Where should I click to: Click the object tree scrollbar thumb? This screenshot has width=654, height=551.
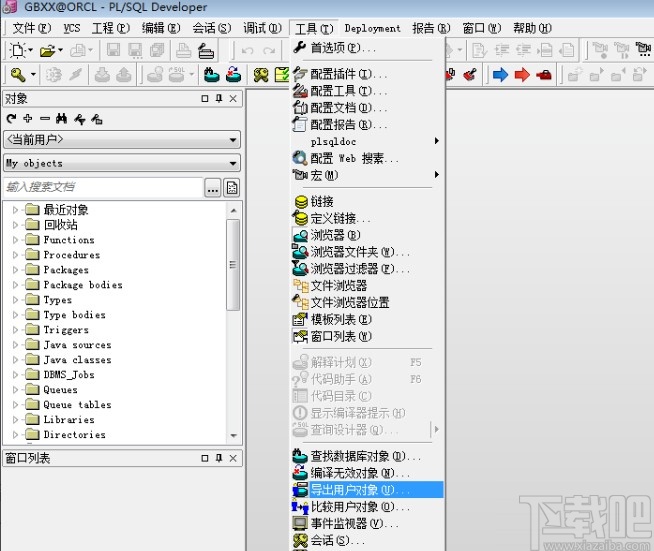233,265
